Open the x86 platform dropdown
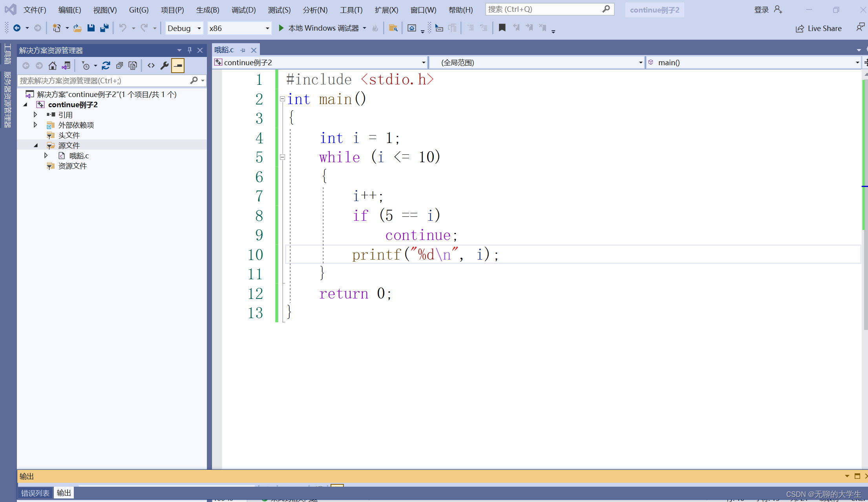 [x=267, y=28]
